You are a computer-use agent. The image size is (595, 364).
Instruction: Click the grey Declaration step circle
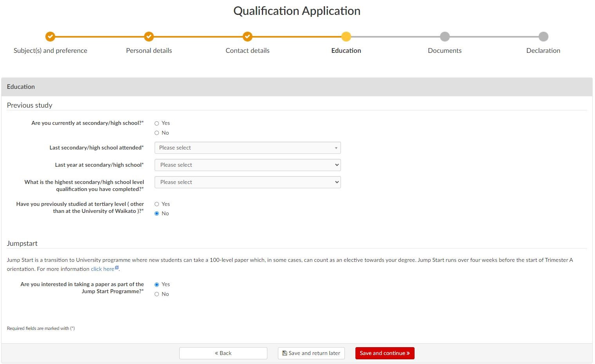click(x=543, y=36)
